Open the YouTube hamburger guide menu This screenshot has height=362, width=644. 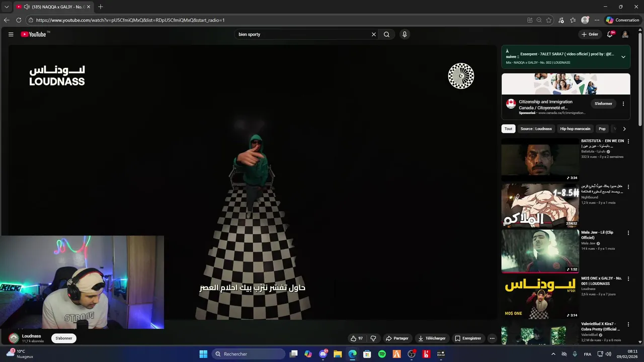coord(11,34)
